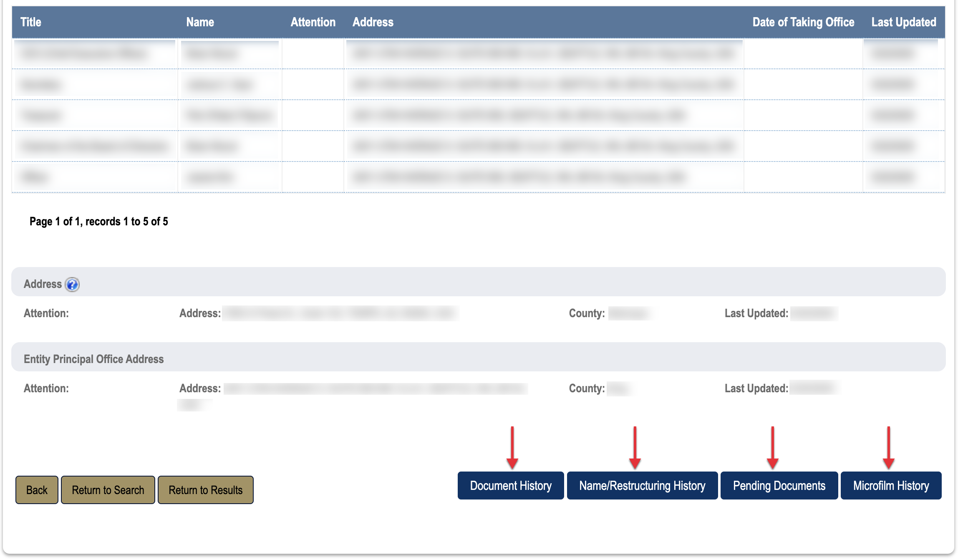Click the page records pagination text
This screenshot has height=560, width=958.
[x=99, y=222]
